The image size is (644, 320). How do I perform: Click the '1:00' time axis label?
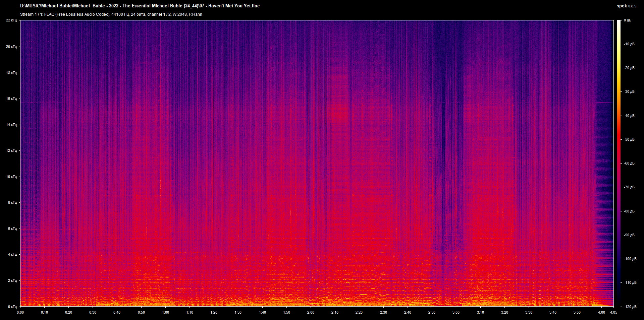(x=166, y=312)
